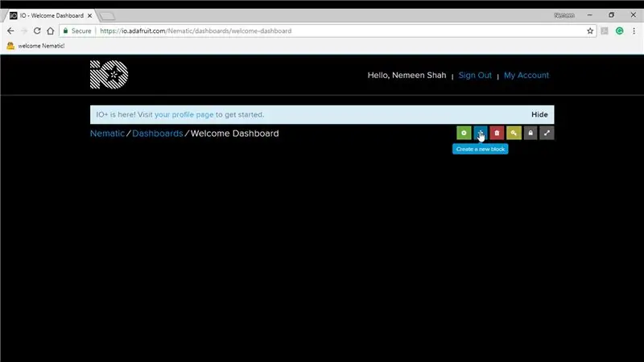Open the yellow key icon button
This screenshot has height=362, width=644.
(514, 133)
